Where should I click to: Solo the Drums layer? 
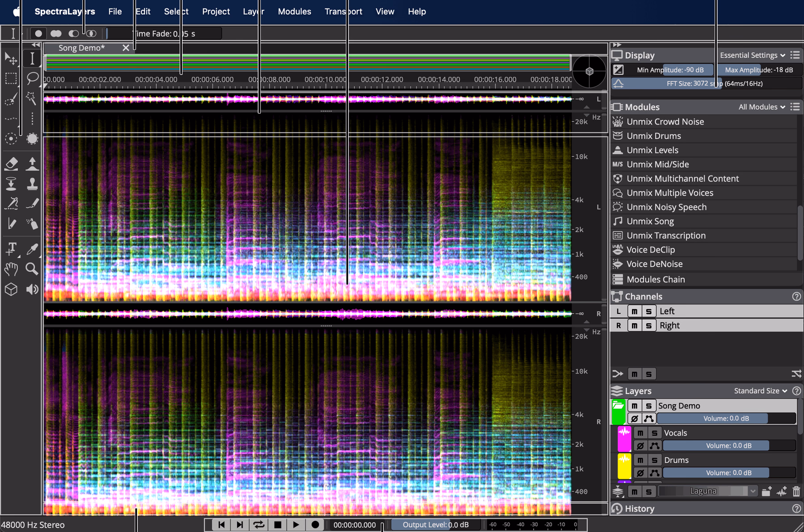(654, 460)
